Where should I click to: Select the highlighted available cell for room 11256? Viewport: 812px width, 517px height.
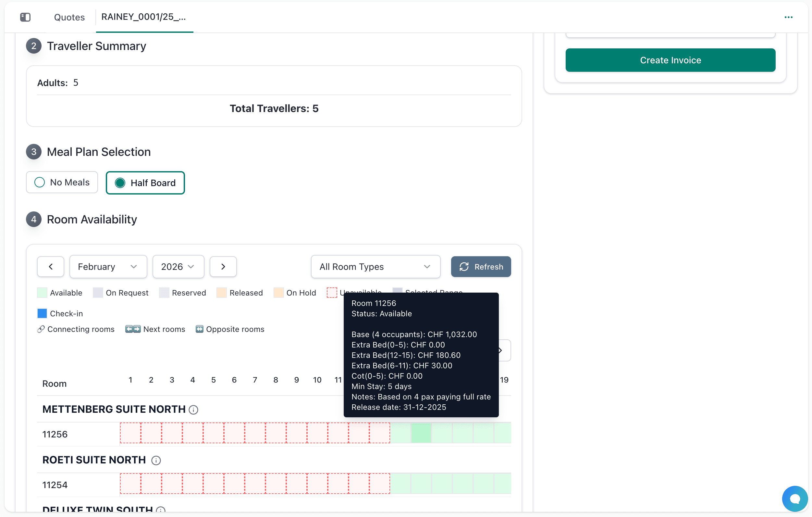tap(421, 433)
